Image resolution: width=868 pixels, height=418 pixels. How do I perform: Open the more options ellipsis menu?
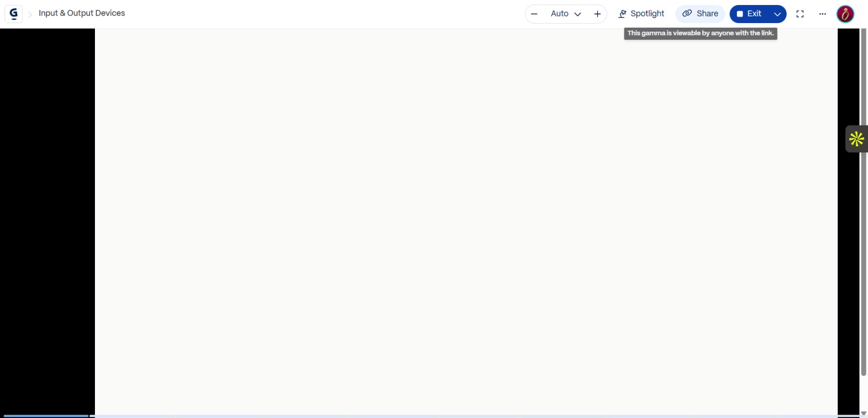[822, 14]
